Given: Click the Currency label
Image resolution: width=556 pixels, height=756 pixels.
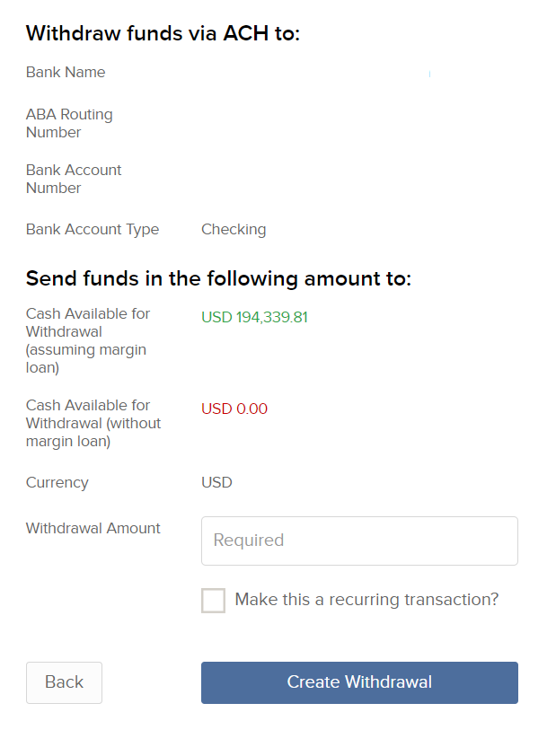Looking at the screenshot, I should pos(57,483).
